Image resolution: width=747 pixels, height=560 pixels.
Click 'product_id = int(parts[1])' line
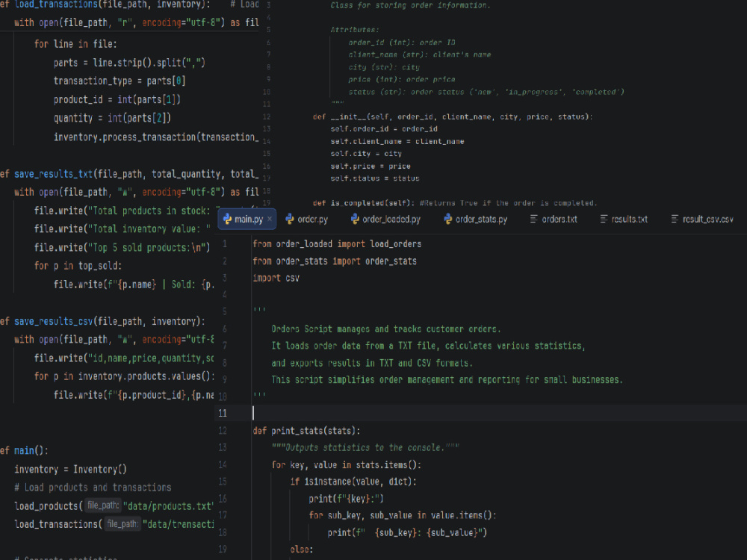[117, 99]
